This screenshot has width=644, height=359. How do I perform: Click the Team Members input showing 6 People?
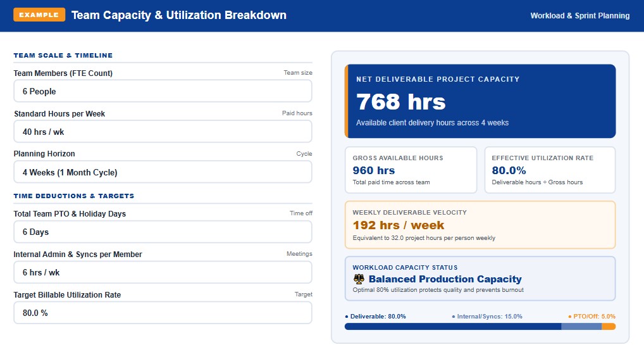pyautogui.click(x=163, y=91)
